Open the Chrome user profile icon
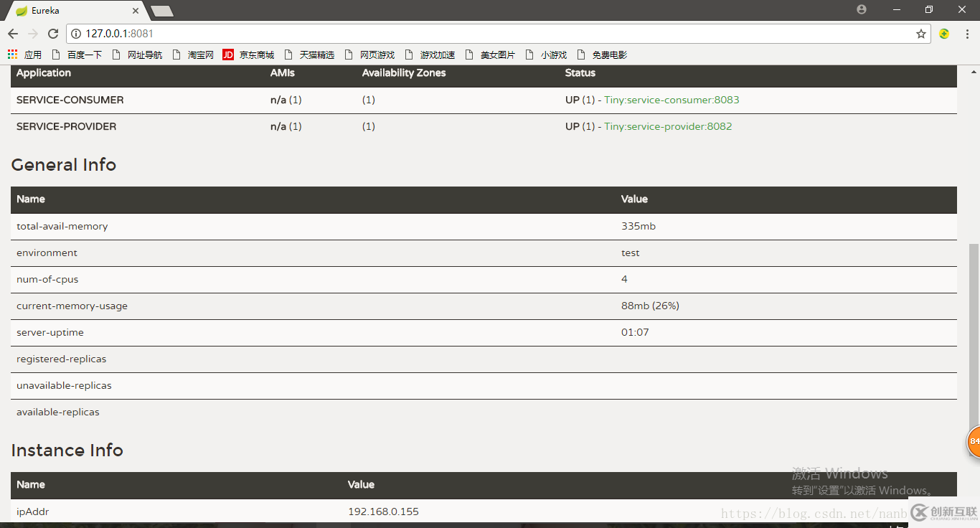 coord(862,9)
